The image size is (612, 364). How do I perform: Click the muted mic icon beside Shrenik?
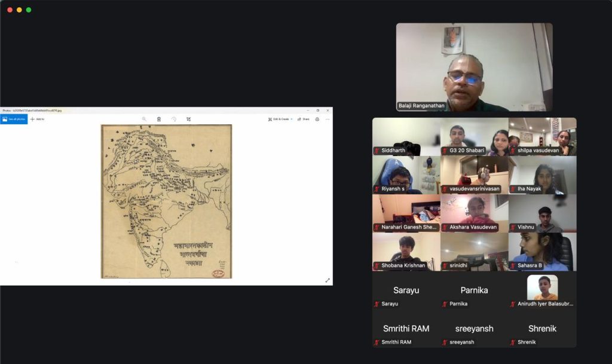click(513, 342)
